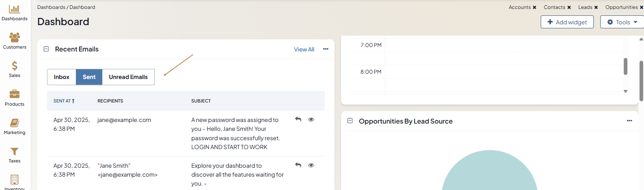The height and width of the screenshot is (190, 644).
Task: View the Explore your dashboard email via eye icon
Action: [311, 165]
